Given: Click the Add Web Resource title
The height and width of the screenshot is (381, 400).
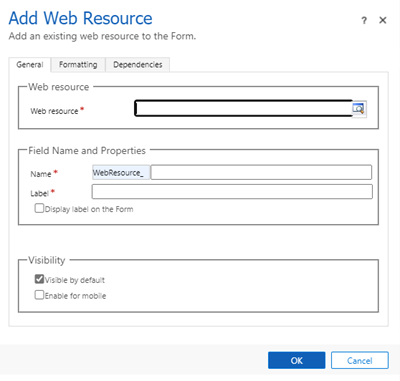Looking at the screenshot, I should [80, 18].
